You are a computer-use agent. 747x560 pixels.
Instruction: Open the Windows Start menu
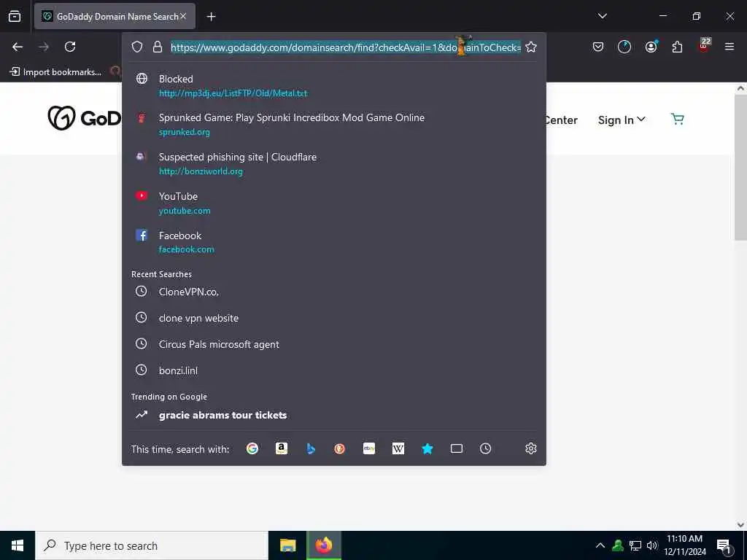pos(18,545)
